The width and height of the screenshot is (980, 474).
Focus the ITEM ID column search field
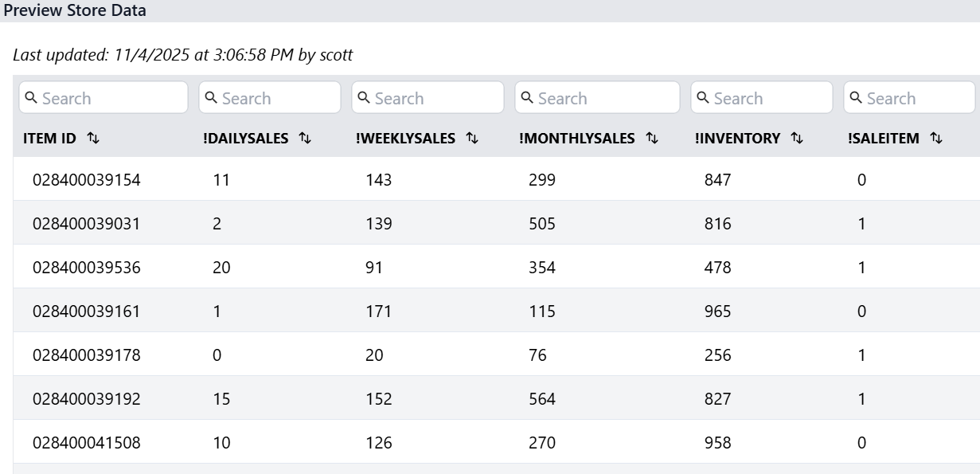click(111, 98)
